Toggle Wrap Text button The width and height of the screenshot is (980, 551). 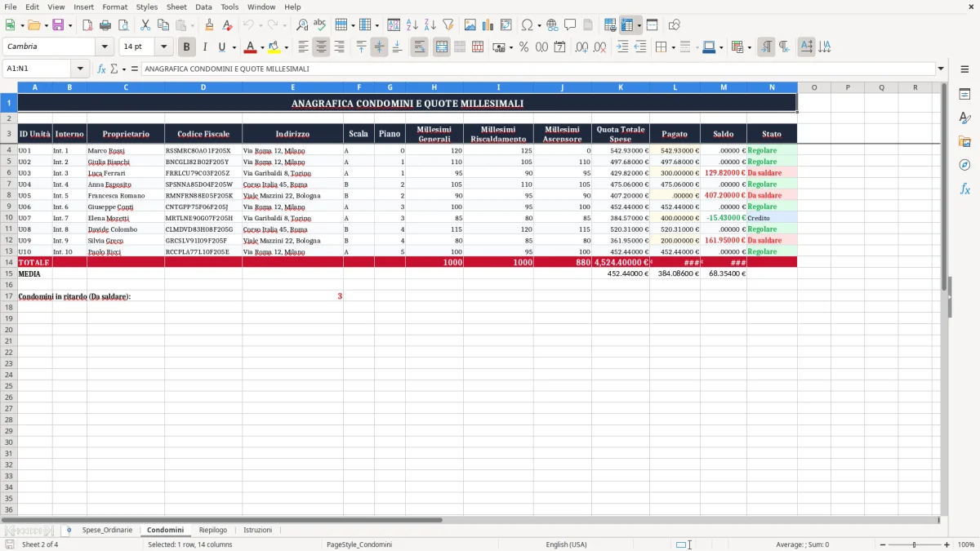[x=419, y=47]
